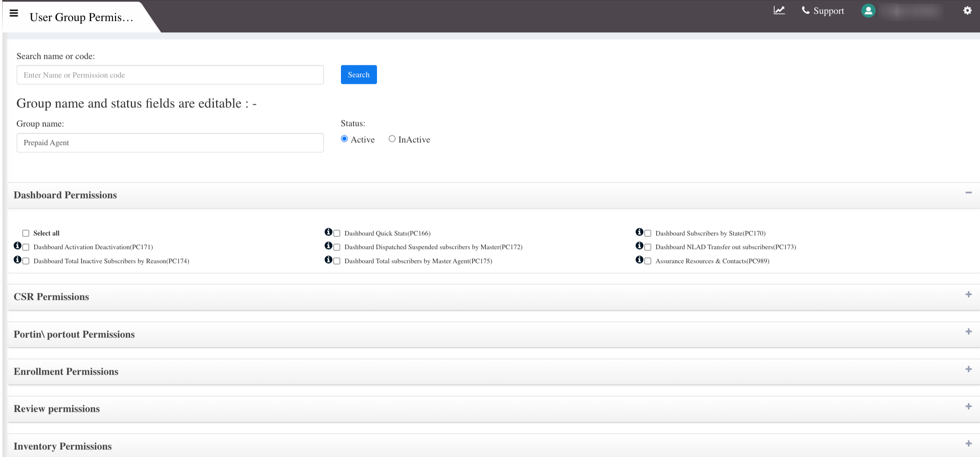The height and width of the screenshot is (457, 980).
Task: Show info for Dashboard Activation Deactivation(PC171)
Action: coord(17,246)
